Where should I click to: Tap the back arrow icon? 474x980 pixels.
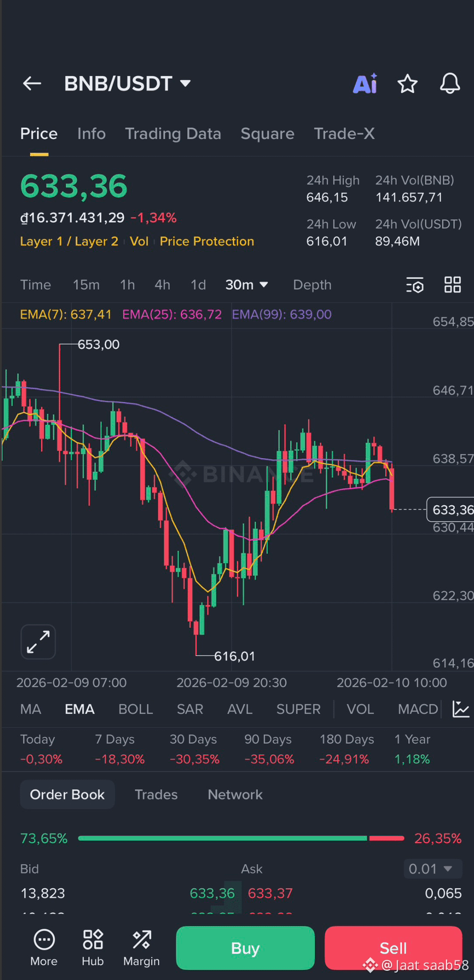tap(32, 84)
